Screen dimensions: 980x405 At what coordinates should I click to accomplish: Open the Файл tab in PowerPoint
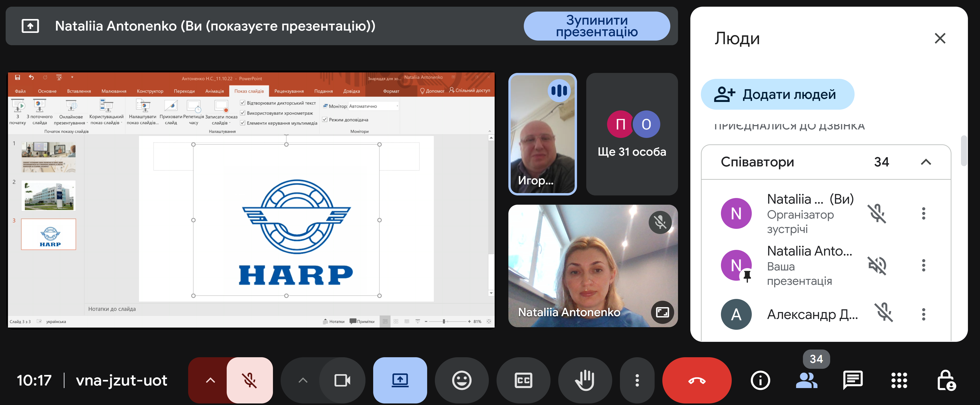[20, 91]
